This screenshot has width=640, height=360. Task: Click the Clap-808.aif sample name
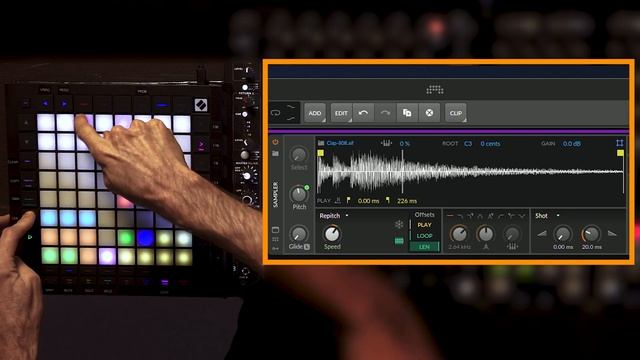coord(340,143)
